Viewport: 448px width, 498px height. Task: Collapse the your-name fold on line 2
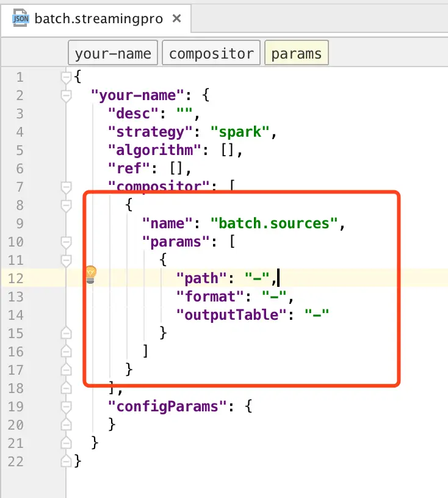click(66, 96)
